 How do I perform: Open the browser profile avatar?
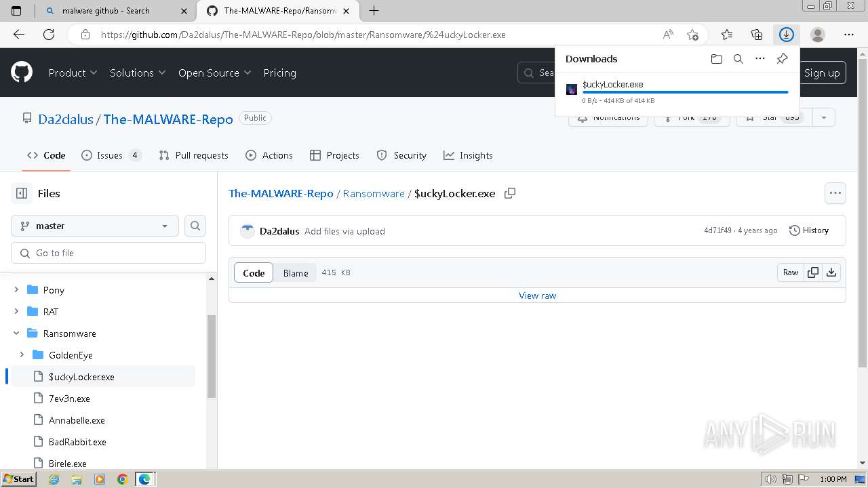[x=818, y=35]
